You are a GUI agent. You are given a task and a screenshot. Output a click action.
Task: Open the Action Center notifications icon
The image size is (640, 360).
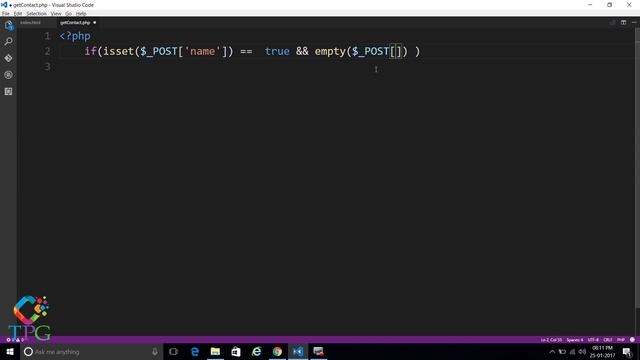pos(628,351)
